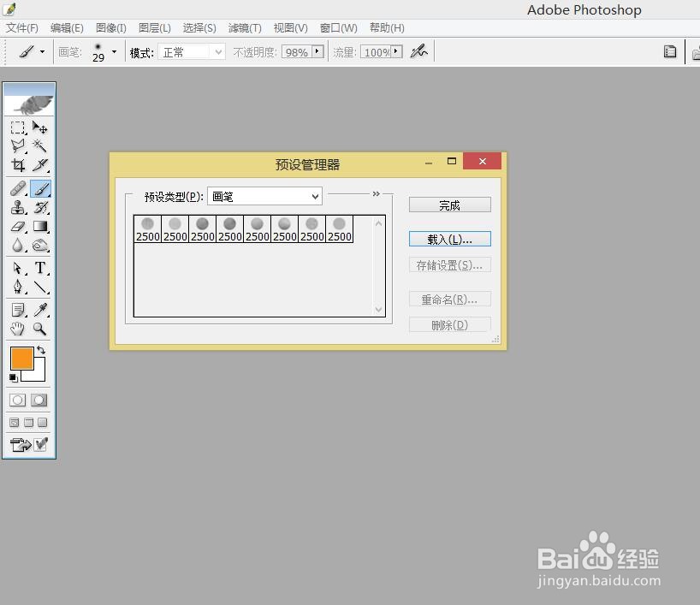The width and height of the screenshot is (700, 605).
Task: Open 滤镜(T) menu
Action: point(245,28)
